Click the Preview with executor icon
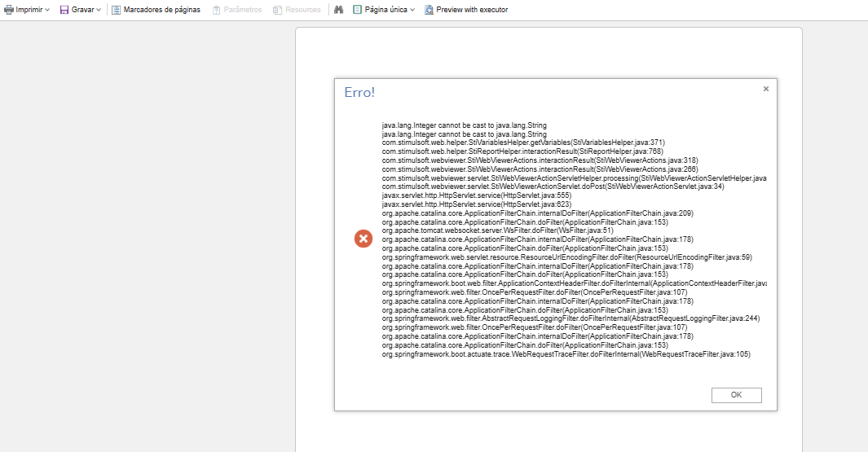Viewport: 868px width, 452px height. pos(429,10)
